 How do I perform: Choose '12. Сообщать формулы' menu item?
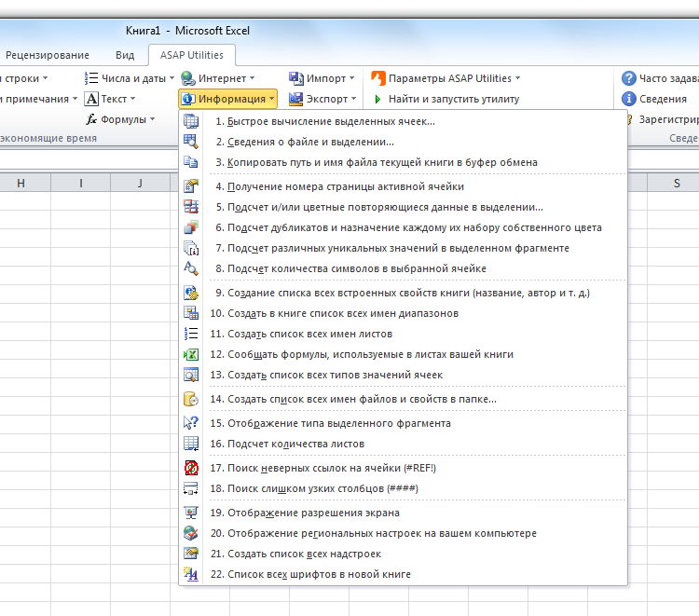point(403,354)
